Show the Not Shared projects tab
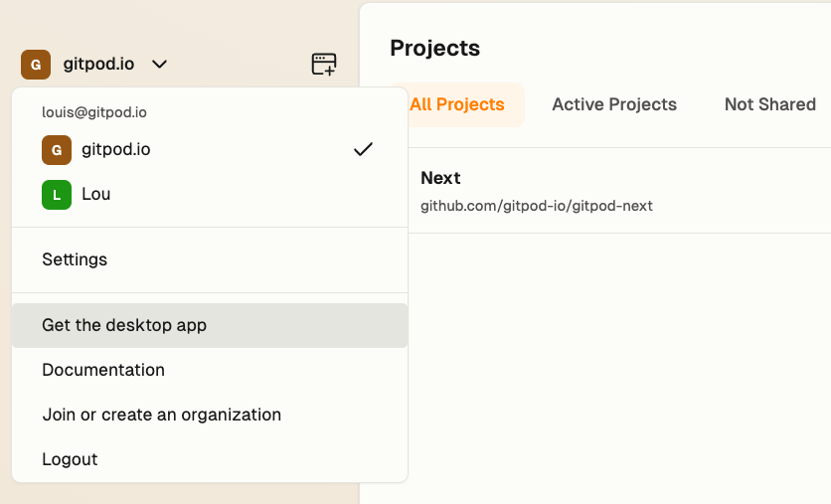 click(770, 104)
